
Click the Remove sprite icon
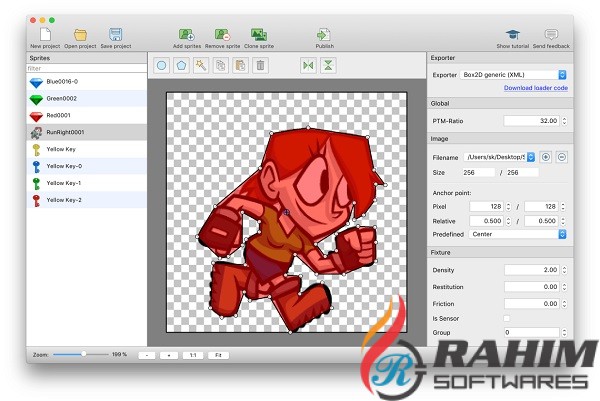222,34
